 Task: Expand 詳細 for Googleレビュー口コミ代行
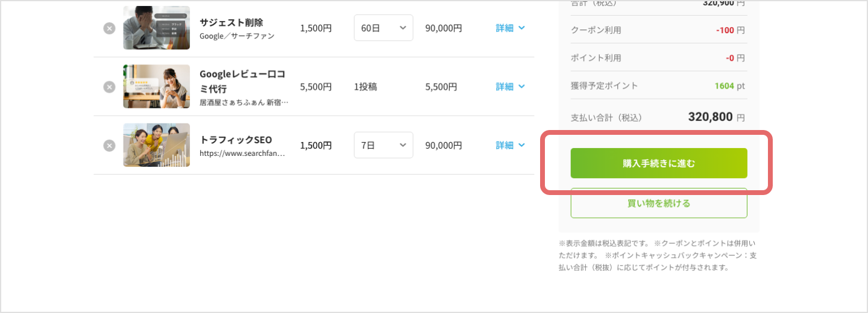pyautogui.click(x=510, y=87)
